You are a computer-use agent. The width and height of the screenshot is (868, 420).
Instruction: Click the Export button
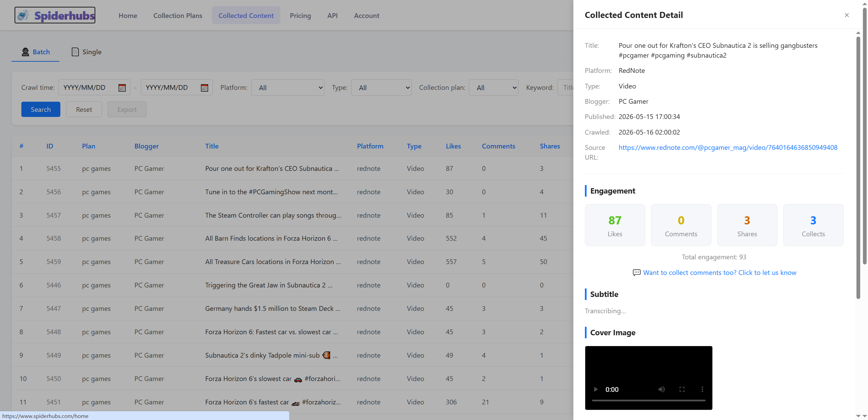127,109
